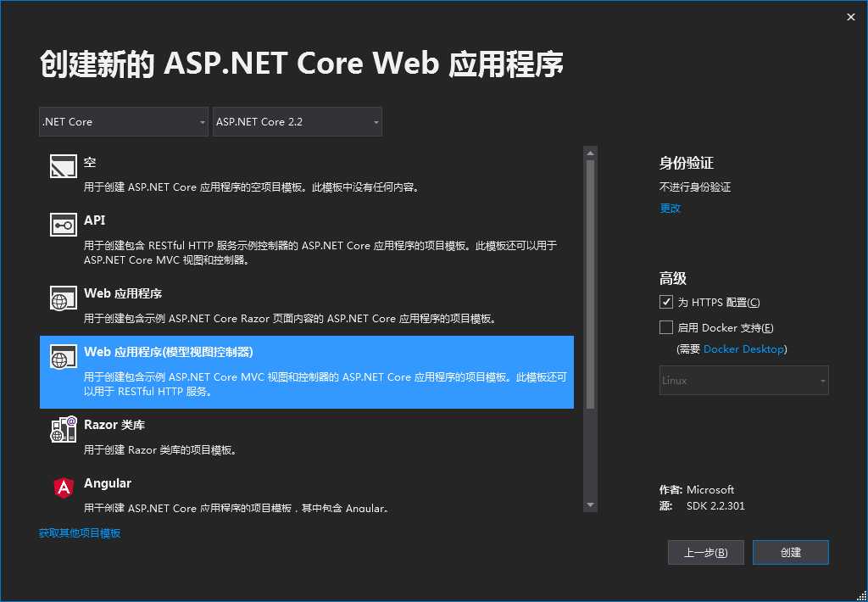Click the template list scrollbar thumb
The image size is (868, 602).
pyautogui.click(x=590, y=284)
